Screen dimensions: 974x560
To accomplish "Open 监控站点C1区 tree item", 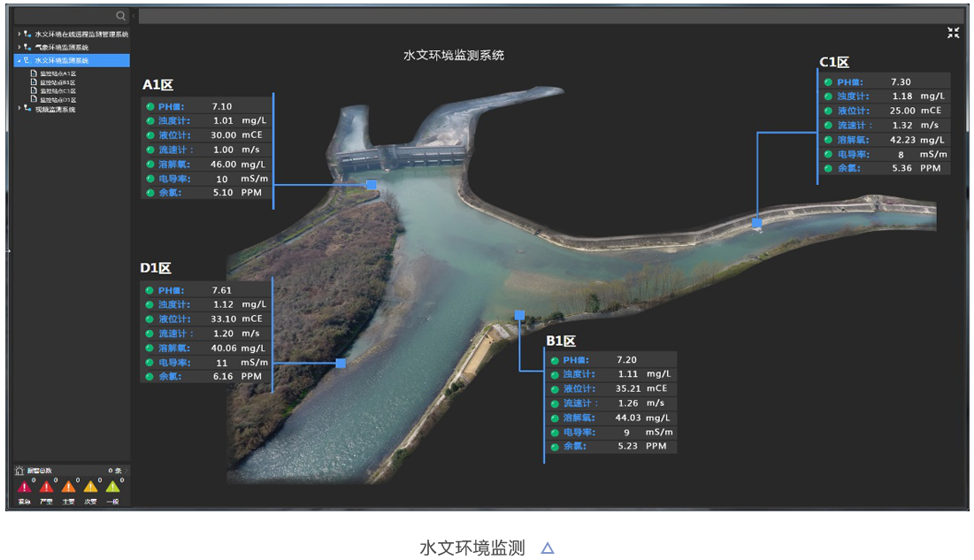I will point(58,91).
